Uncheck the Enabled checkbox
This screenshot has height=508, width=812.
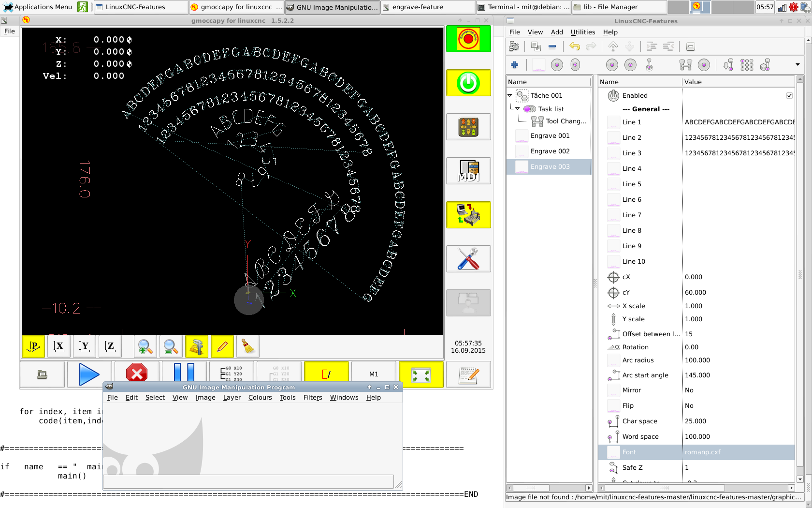coord(789,96)
